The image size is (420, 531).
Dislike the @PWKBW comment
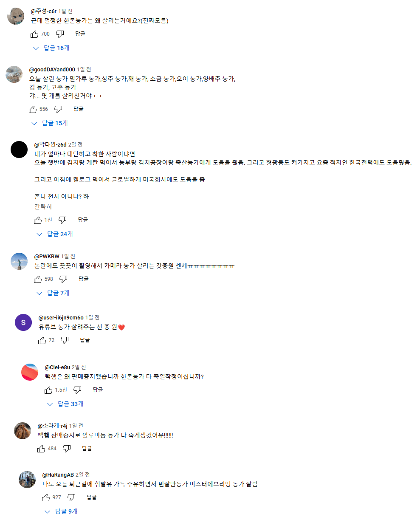pyautogui.click(x=63, y=279)
